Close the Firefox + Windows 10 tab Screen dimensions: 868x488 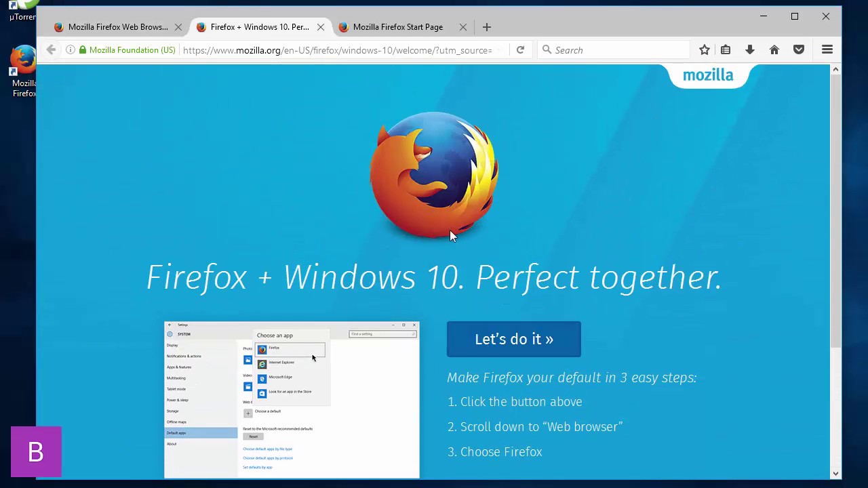[x=321, y=27]
